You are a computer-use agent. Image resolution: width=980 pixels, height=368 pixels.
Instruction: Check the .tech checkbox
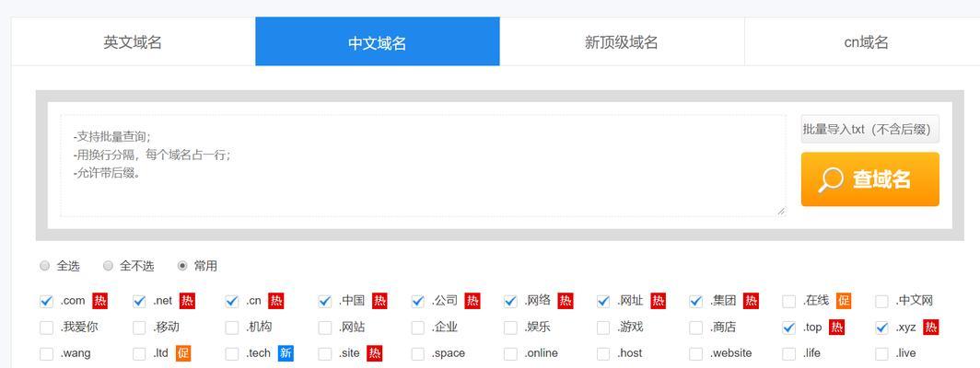232,353
